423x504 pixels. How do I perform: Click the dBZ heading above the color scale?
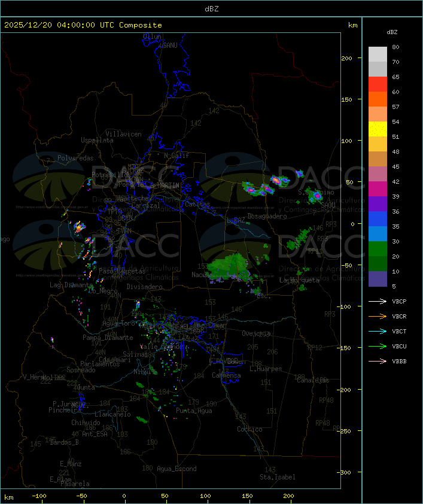tap(392, 32)
